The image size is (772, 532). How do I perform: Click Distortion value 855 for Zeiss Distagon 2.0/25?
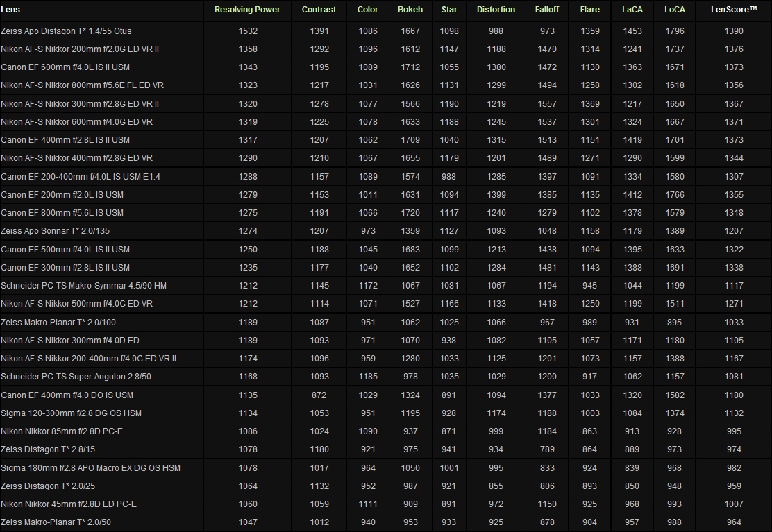click(496, 486)
